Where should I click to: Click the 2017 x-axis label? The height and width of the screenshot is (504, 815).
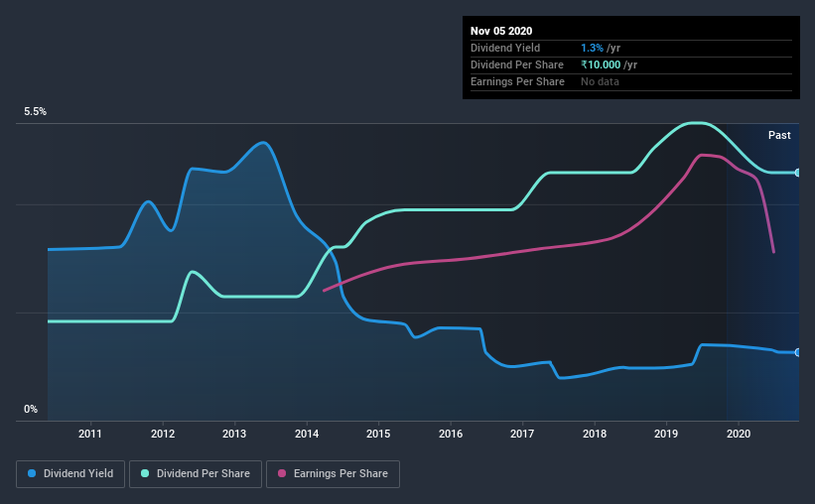click(x=522, y=434)
